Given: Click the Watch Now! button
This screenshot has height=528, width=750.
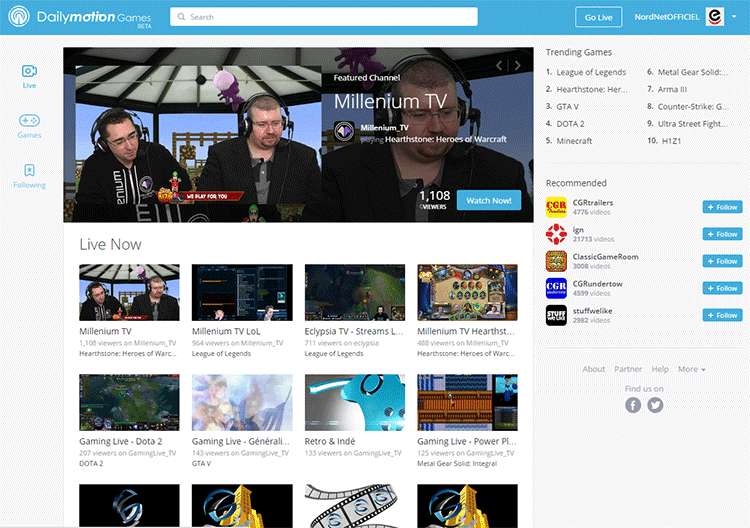Looking at the screenshot, I should tap(489, 200).
